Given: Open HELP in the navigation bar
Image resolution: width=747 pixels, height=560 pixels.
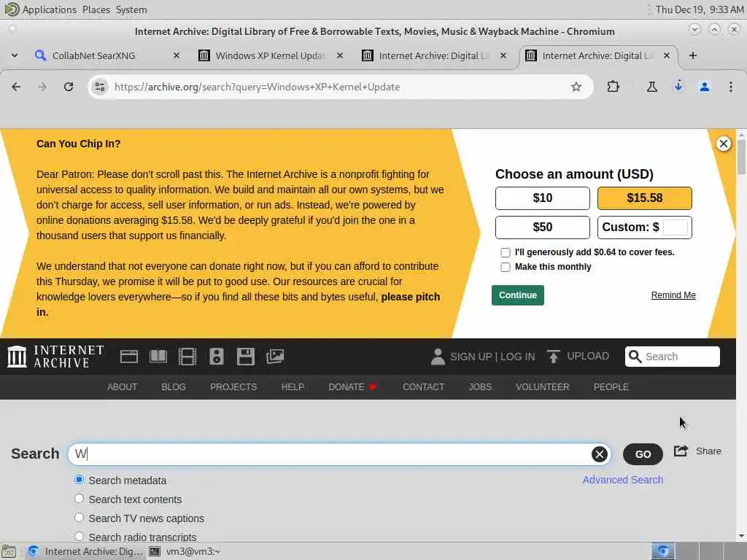Looking at the screenshot, I should [x=293, y=386].
